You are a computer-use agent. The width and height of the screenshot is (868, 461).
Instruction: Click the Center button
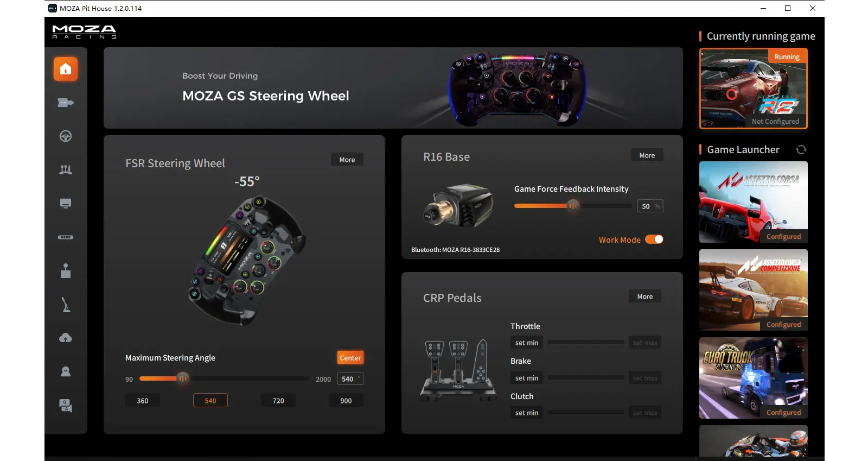[350, 358]
